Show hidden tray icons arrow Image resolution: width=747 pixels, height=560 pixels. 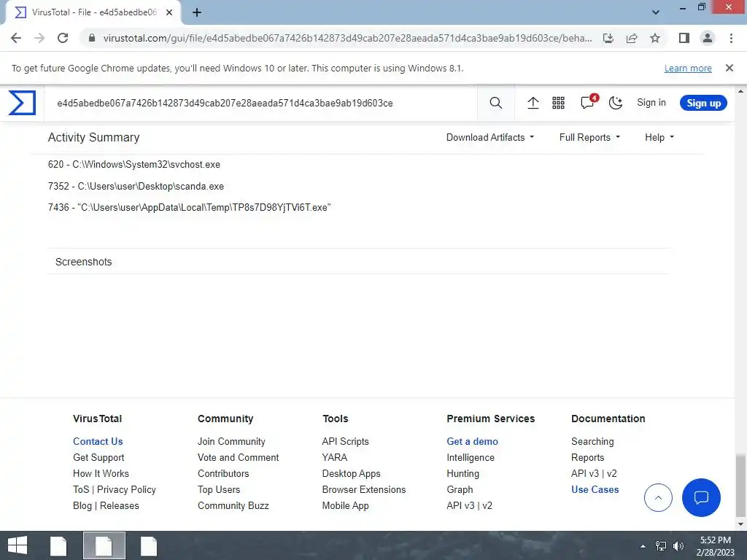click(643, 546)
